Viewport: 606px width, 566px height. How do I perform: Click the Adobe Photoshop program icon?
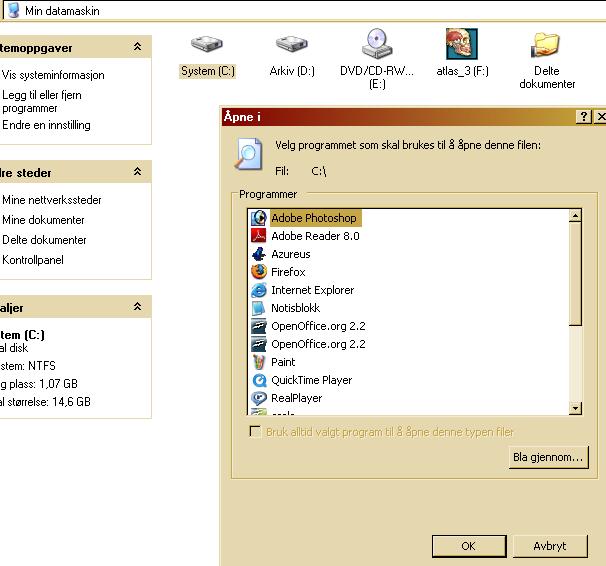tap(259, 218)
